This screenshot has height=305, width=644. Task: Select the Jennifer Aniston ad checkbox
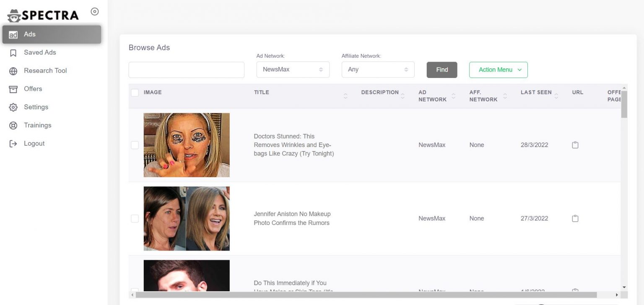click(x=135, y=218)
